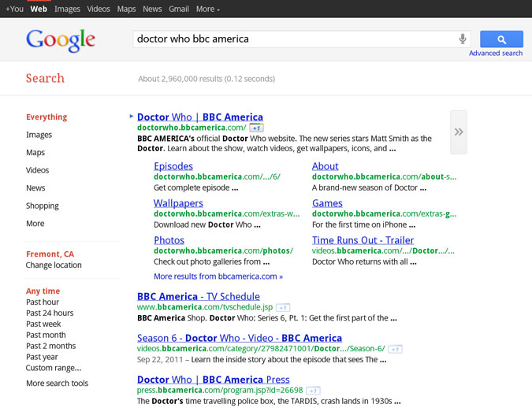Open Gmail from top navigation bar

click(178, 9)
